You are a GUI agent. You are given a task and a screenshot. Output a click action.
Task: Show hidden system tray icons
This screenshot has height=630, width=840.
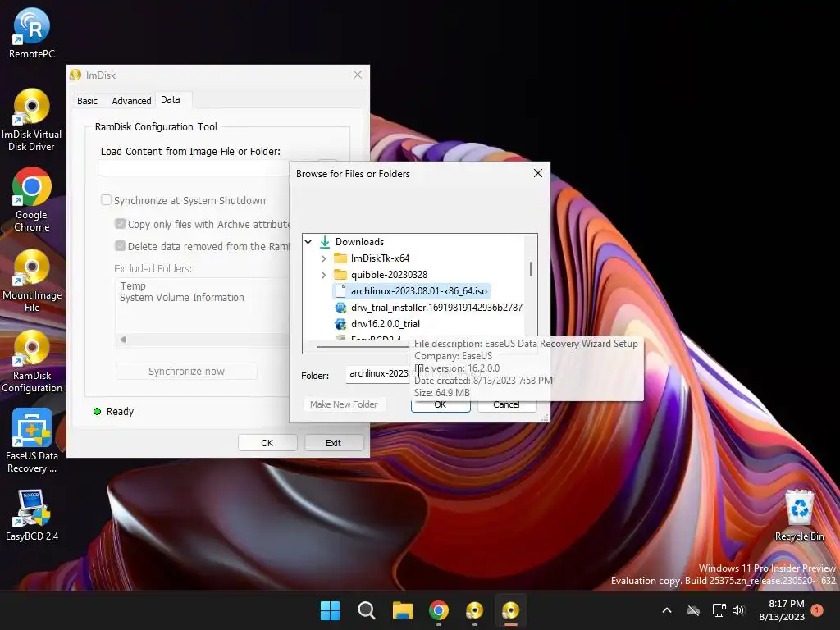tap(667, 610)
